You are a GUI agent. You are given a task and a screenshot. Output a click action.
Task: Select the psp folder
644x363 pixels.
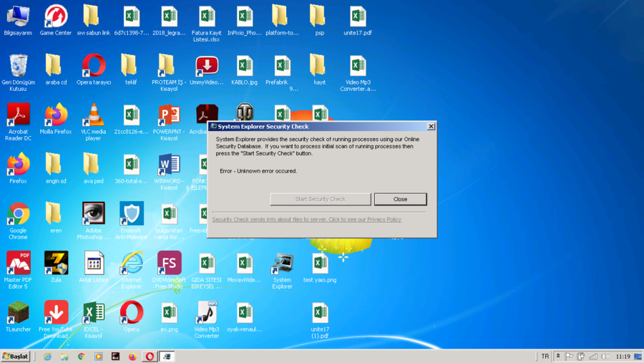pyautogui.click(x=320, y=21)
